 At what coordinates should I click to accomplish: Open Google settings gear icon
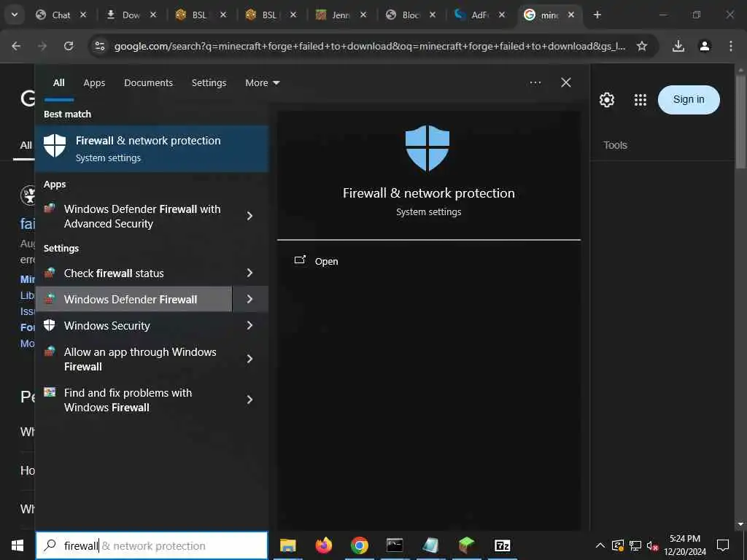pos(606,100)
